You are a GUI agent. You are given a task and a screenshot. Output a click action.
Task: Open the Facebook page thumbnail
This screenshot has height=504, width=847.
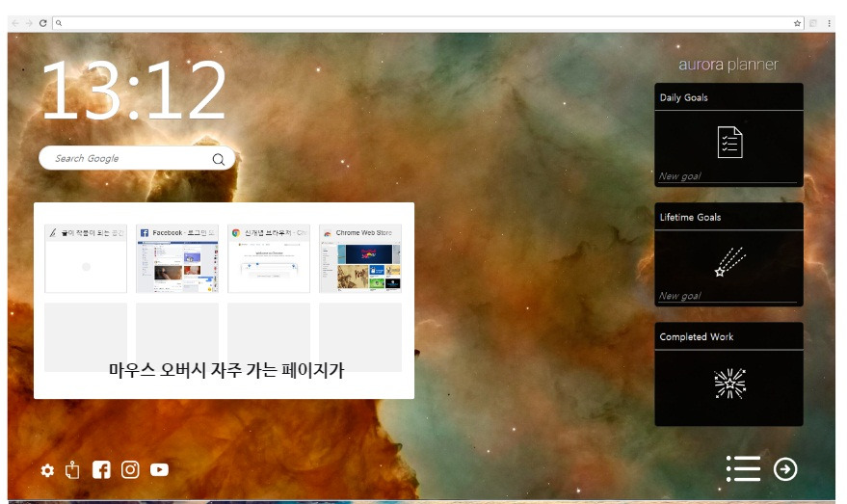click(177, 259)
